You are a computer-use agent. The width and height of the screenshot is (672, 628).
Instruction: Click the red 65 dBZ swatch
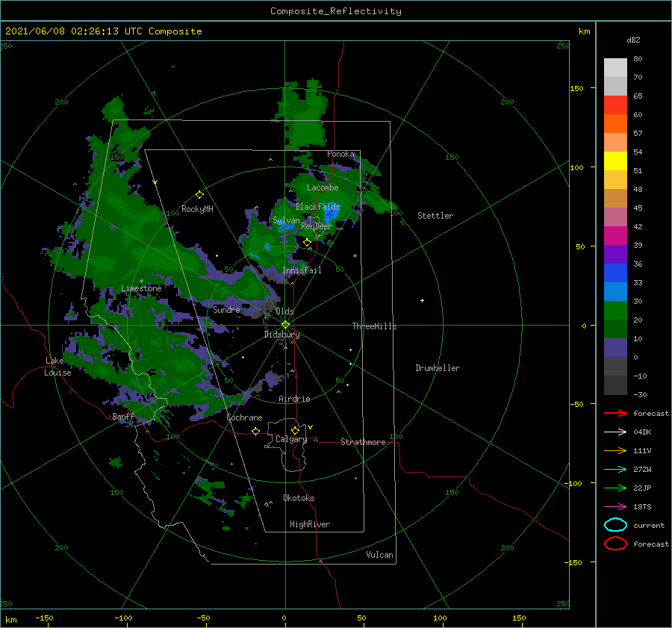(615, 105)
